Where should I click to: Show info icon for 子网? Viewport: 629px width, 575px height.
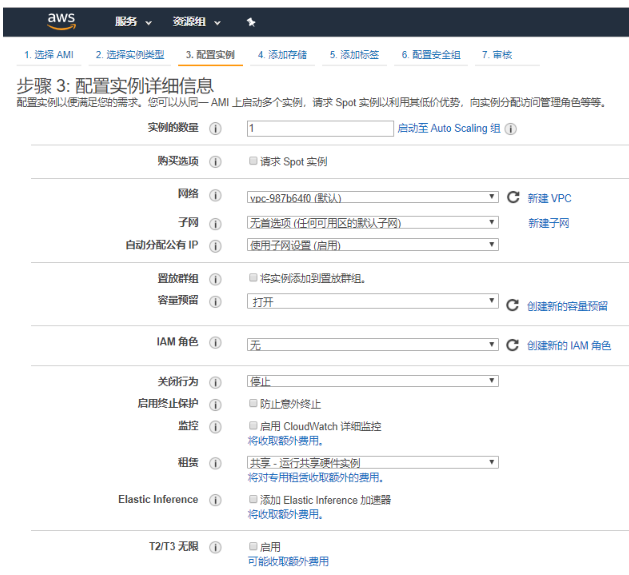pos(215,223)
